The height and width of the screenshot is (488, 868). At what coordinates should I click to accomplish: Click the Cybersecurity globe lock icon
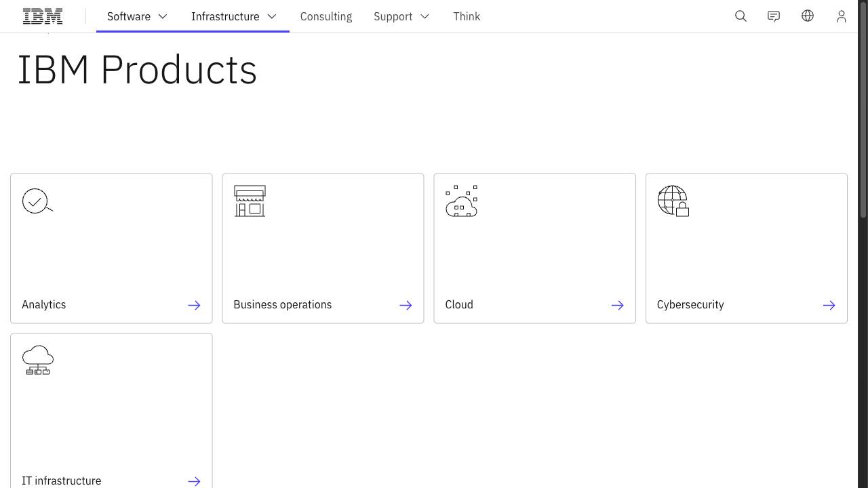673,201
